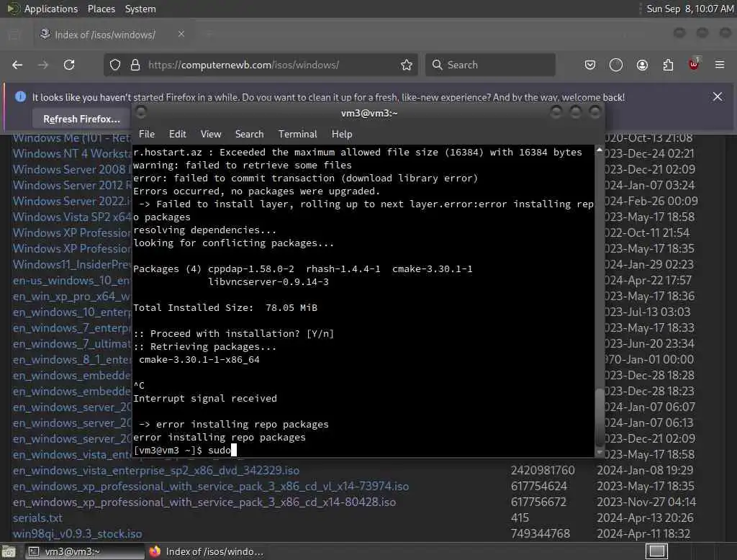This screenshot has width=737, height=560.
Task: Click the file size 749344768
Action: [x=540, y=533]
